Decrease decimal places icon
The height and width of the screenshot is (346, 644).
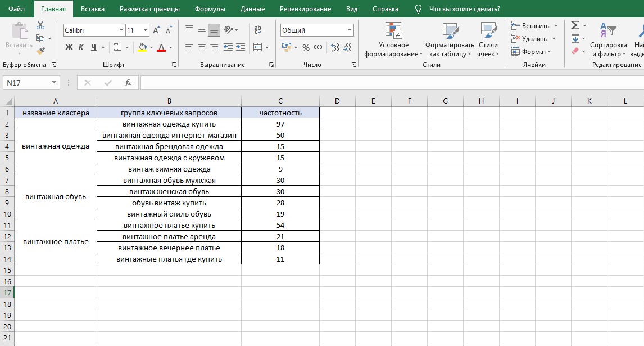click(348, 47)
